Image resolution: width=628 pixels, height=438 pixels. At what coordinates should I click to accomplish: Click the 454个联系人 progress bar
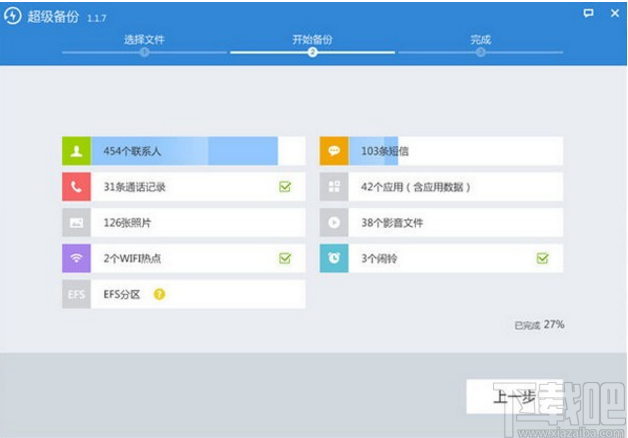[x=198, y=151]
